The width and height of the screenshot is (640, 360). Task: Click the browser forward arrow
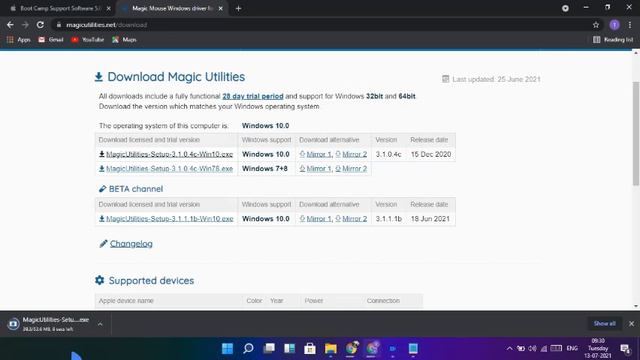(x=25, y=25)
